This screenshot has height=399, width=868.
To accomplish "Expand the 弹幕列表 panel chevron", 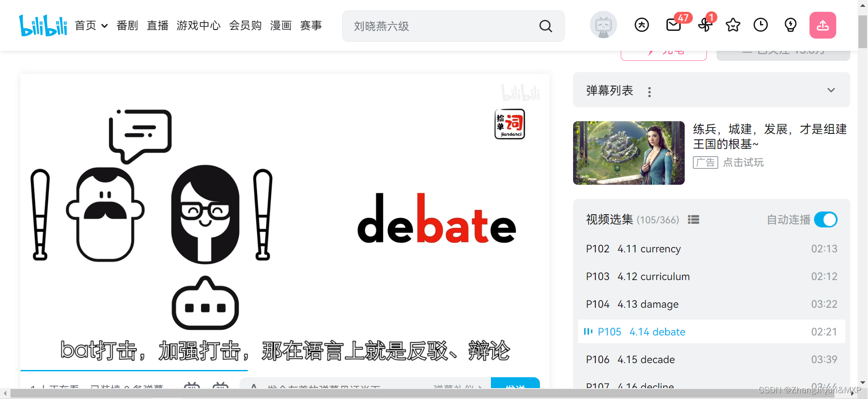I will tap(831, 90).
